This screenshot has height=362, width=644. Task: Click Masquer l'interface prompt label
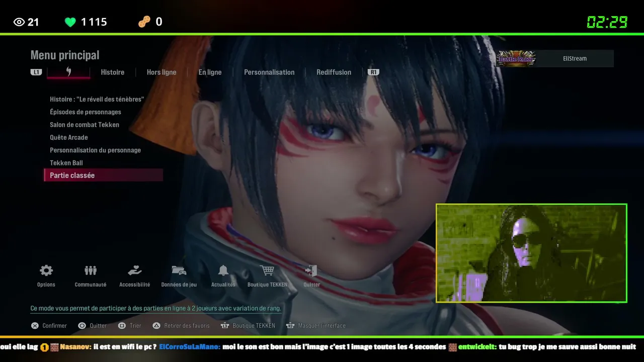tap(322, 326)
